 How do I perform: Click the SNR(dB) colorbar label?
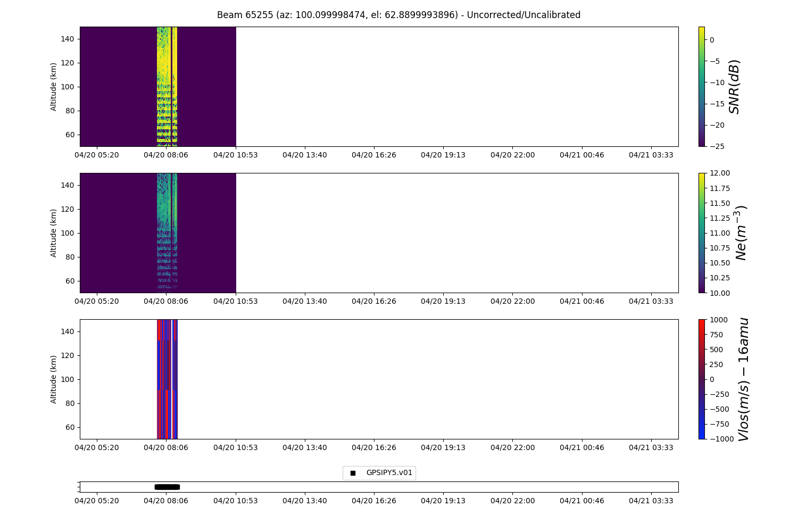pos(735,87)
